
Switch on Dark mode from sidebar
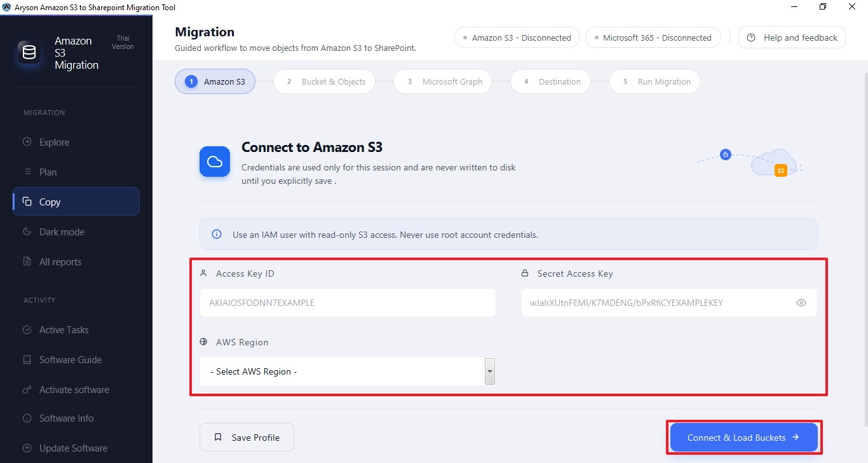click(x=76, y=232)
